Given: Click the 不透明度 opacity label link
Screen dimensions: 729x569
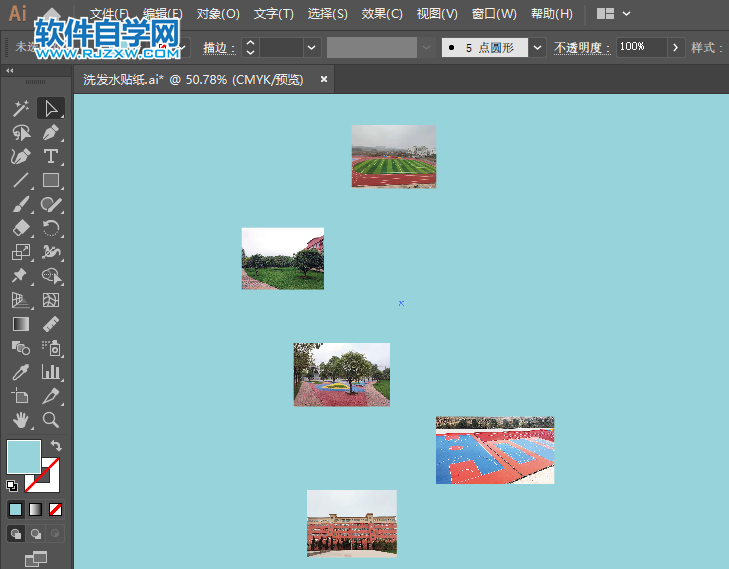Looking at the screenshot, I should coord(582,47).
